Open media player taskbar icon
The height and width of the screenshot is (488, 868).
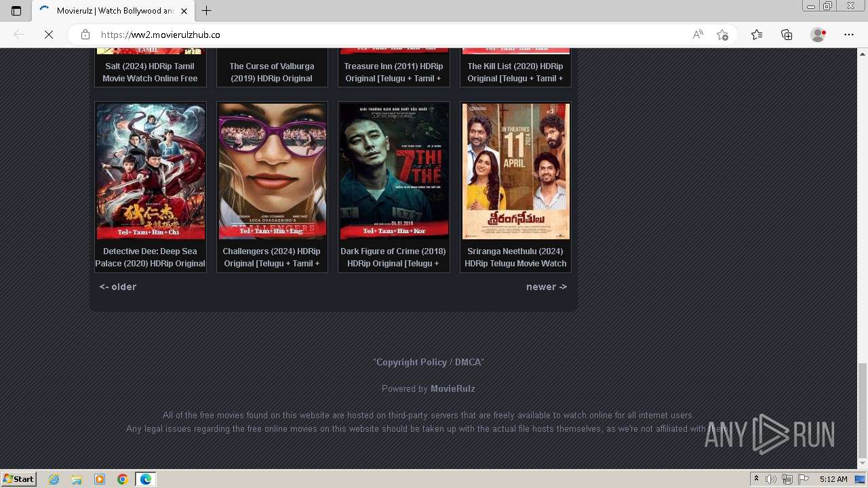pyautogui.click(x=100, y=479)
